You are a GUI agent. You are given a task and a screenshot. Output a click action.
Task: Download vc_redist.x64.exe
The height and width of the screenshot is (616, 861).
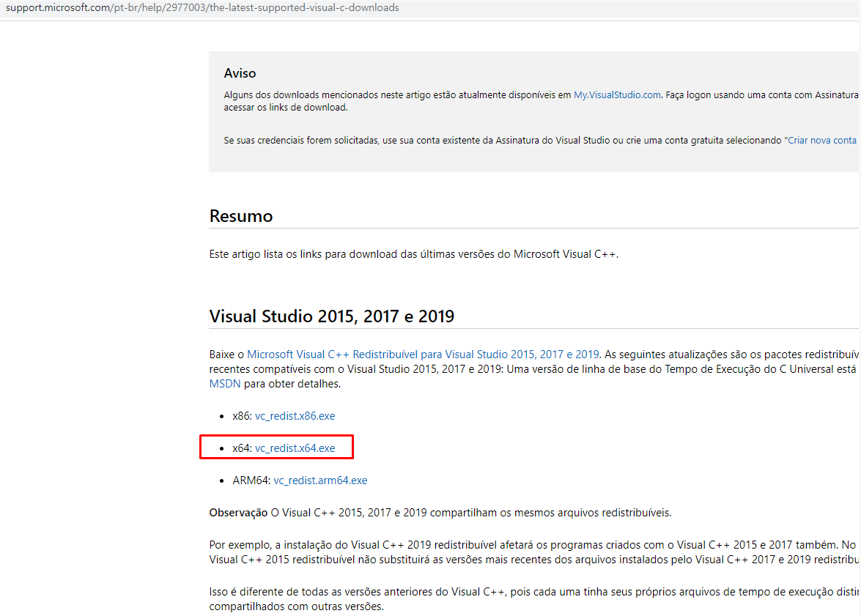pyautogui.click(x=295, y=448)
